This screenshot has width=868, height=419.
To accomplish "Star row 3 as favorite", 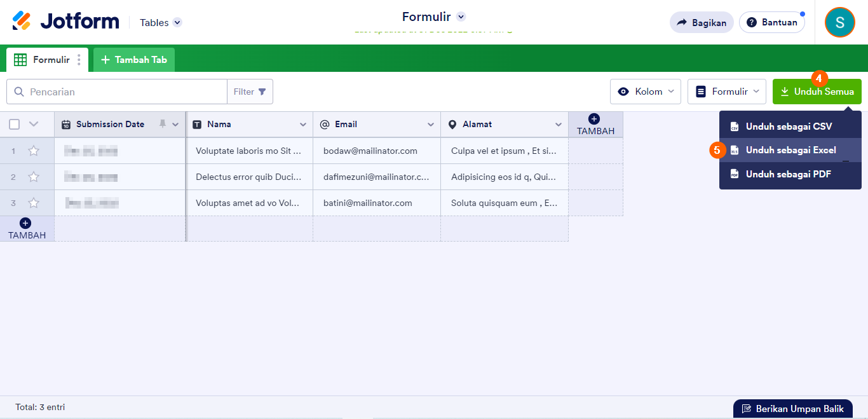I will (x=34, y=203).
